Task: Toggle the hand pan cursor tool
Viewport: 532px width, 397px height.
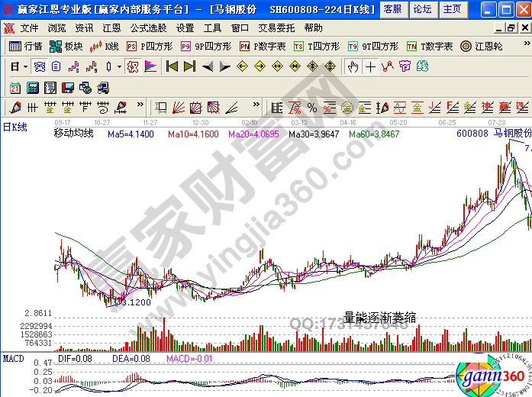Action: (353, 66)
